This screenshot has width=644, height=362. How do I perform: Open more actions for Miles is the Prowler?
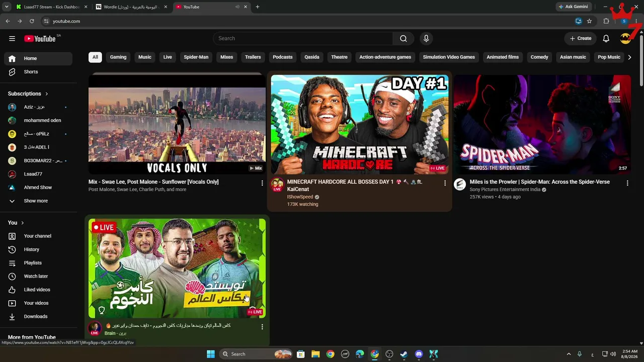(627, 183)
